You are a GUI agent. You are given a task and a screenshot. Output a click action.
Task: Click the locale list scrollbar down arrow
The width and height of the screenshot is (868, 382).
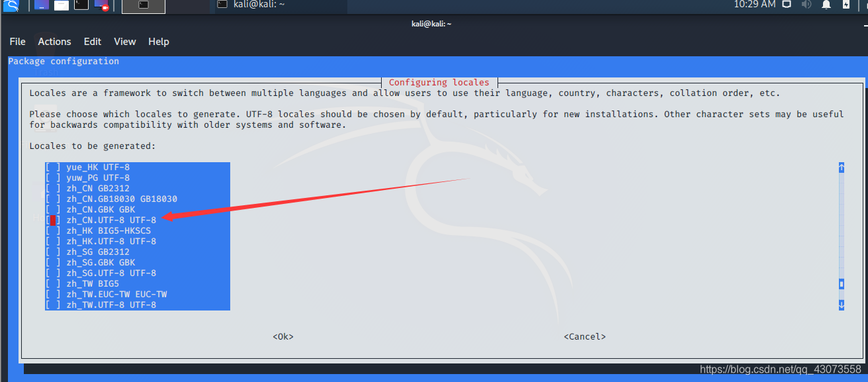coord(842,305)
